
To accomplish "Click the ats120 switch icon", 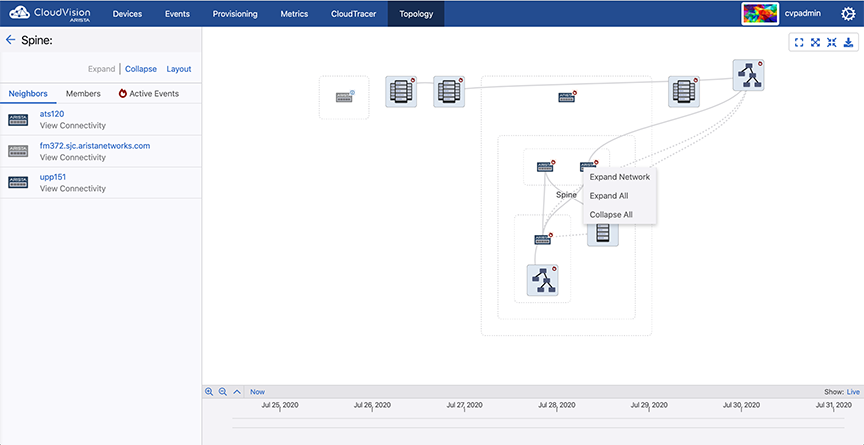I will (x=18, y=120).
